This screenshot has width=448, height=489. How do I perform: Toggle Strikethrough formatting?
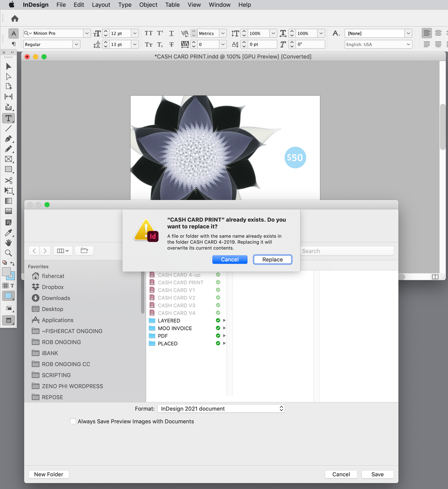pyautogui.click(x=171, y=45)
